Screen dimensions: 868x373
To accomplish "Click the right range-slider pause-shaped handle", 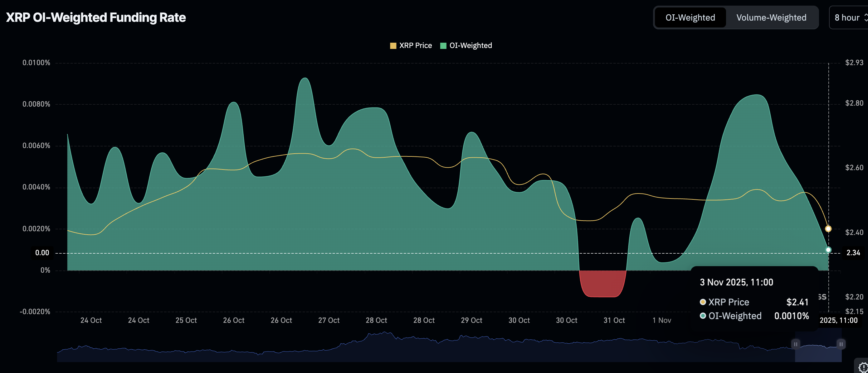I will (841, 344).
